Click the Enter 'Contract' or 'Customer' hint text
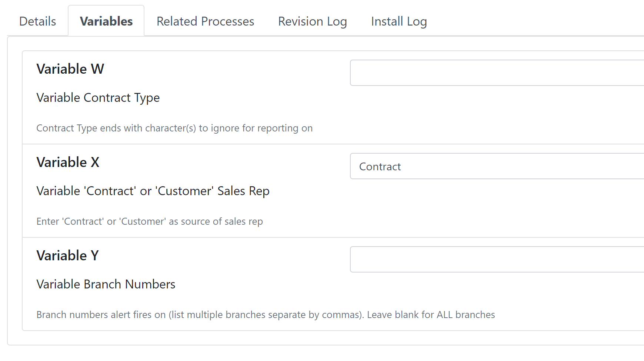This screenshot has height=361, width=644. tap(150, 221)
